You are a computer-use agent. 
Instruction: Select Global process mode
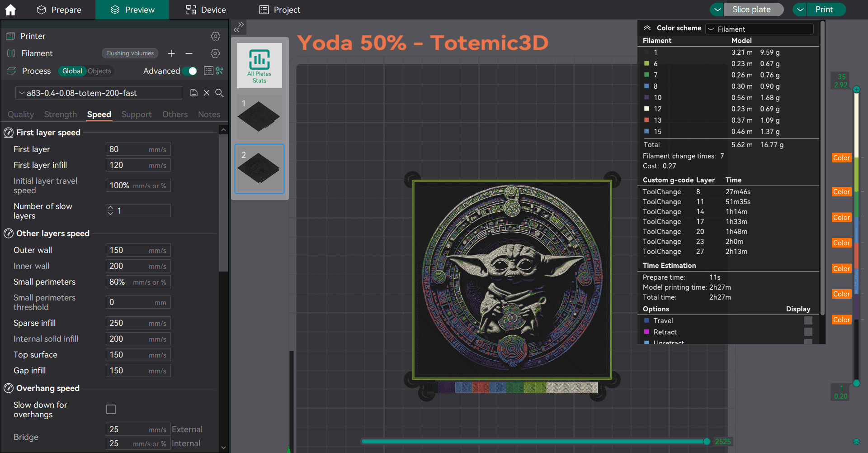(x=72, y=71)
